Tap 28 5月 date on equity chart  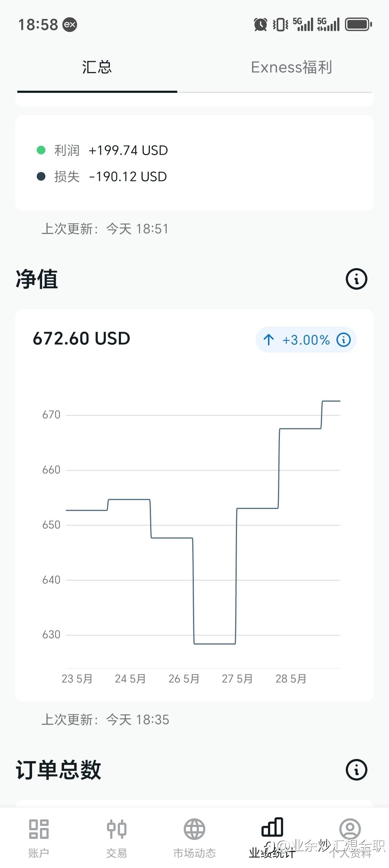(291, 679)
